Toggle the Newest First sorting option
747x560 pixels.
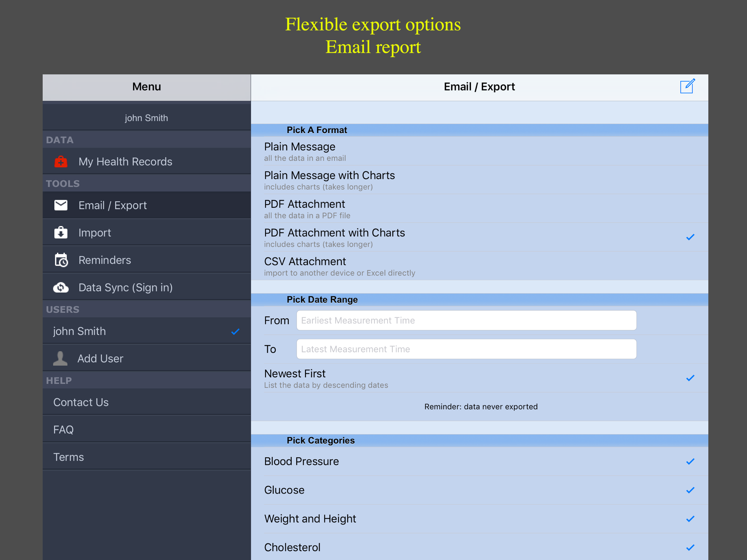(690, 378)
